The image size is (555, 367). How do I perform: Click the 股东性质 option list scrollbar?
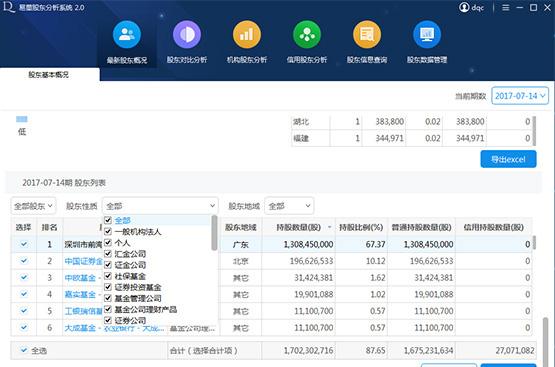coord(214,233)
